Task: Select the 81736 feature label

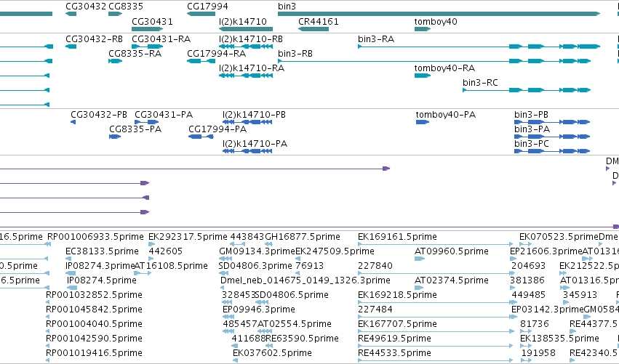Action: click(535, 324)
